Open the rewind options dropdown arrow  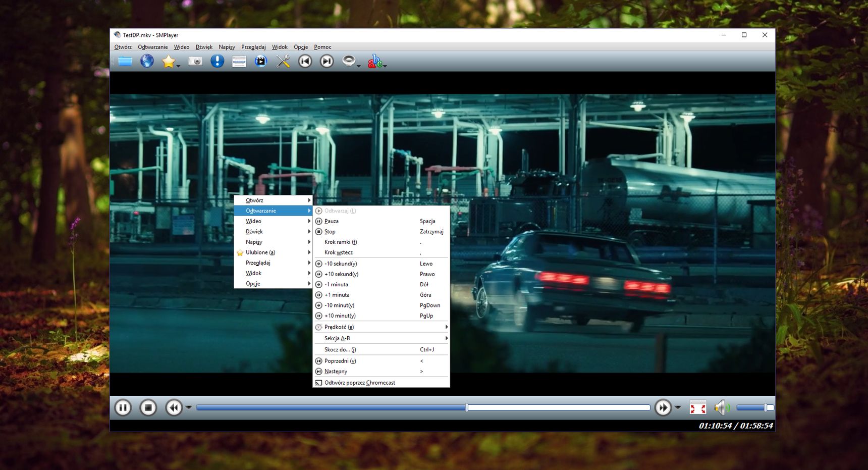[188, 407]
